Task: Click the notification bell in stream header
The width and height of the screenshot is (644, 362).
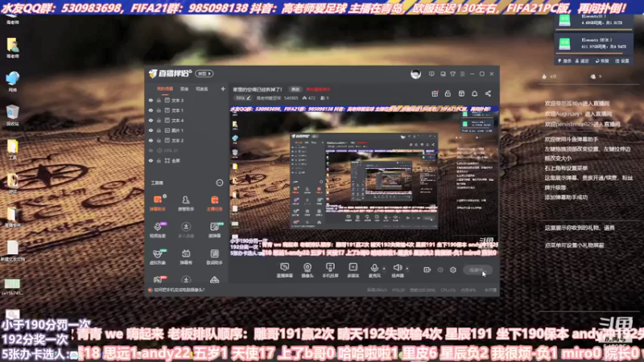Action: coord(474,93)
